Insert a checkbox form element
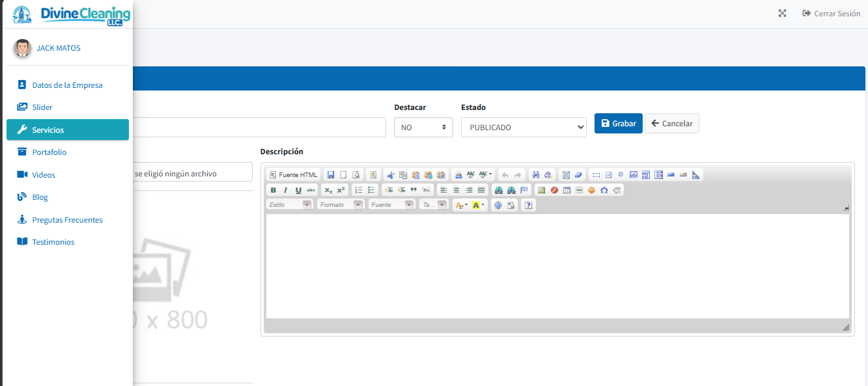This screenshot has width=868, height=386. (608, 175)
